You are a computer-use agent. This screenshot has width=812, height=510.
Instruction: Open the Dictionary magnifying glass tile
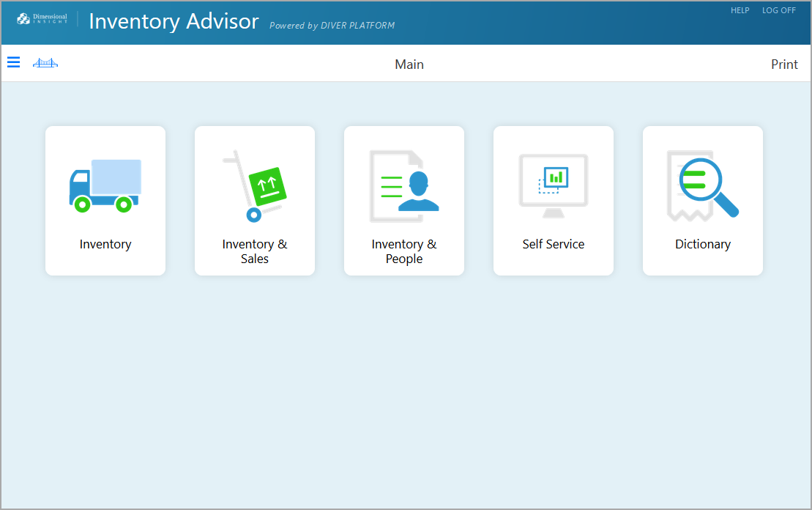pos(702,200)
